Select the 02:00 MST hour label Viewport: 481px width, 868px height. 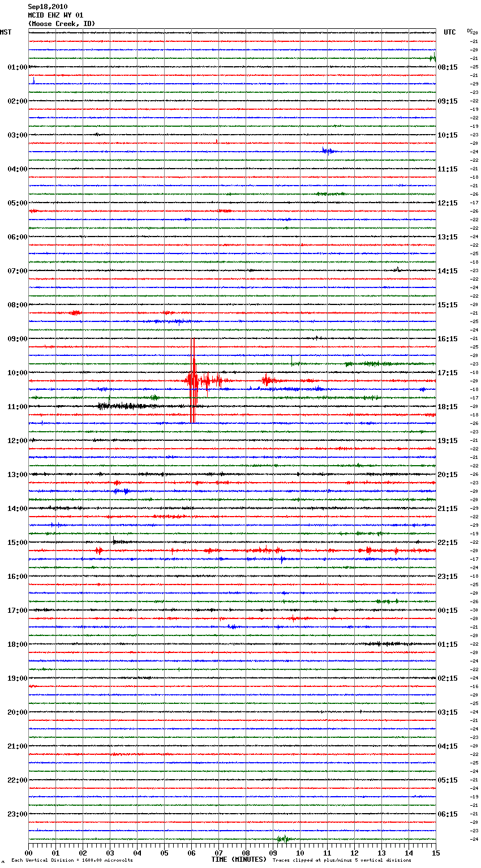(x=17, y=101)
